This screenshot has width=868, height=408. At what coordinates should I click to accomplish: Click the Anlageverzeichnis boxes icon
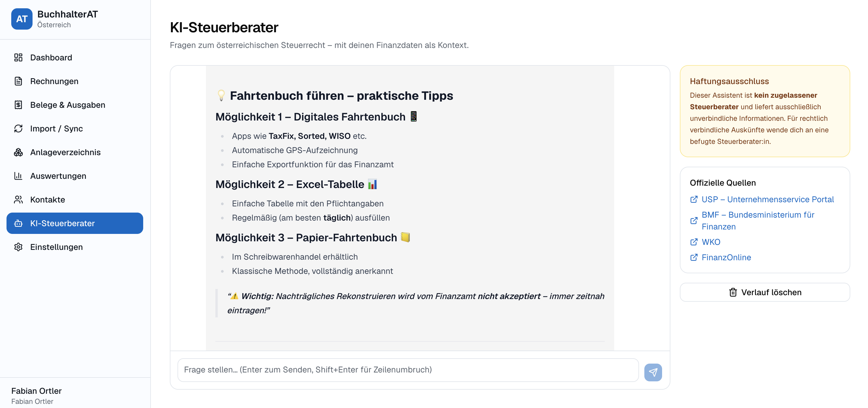[18, 152]
